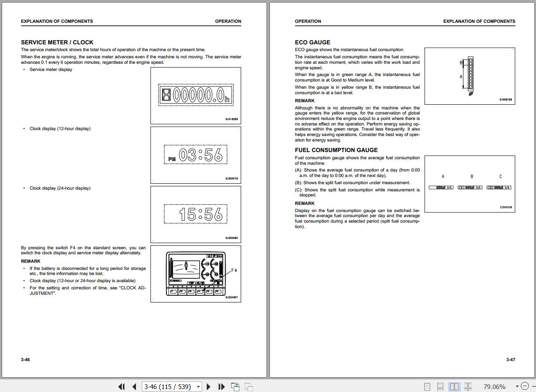The height and width of the screenshot is (392, 536).
Task: Switch to single page view
Action: pyautogui.click(x=427, y=387)
